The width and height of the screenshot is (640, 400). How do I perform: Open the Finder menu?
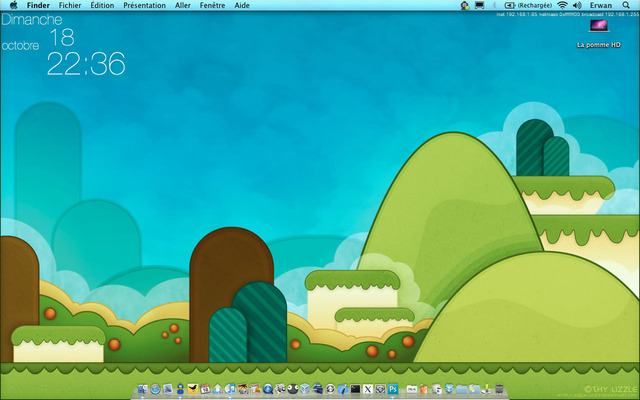pyautogui.click(x=38, y=5)
